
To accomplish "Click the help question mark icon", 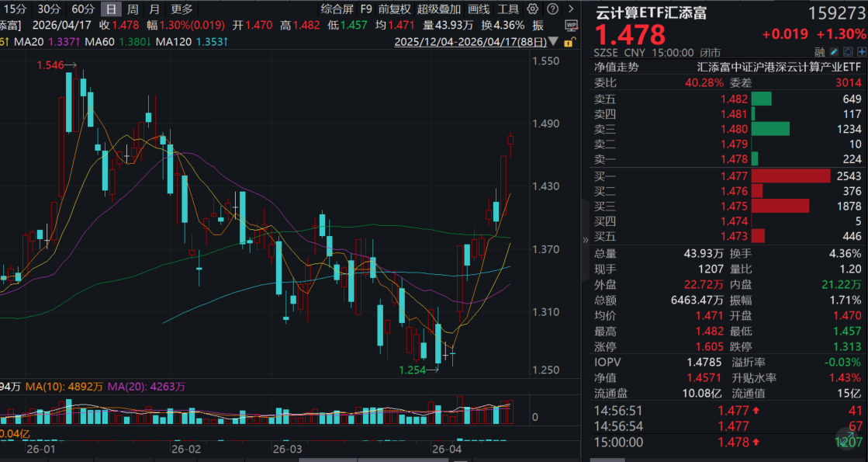I will point(552,9).
